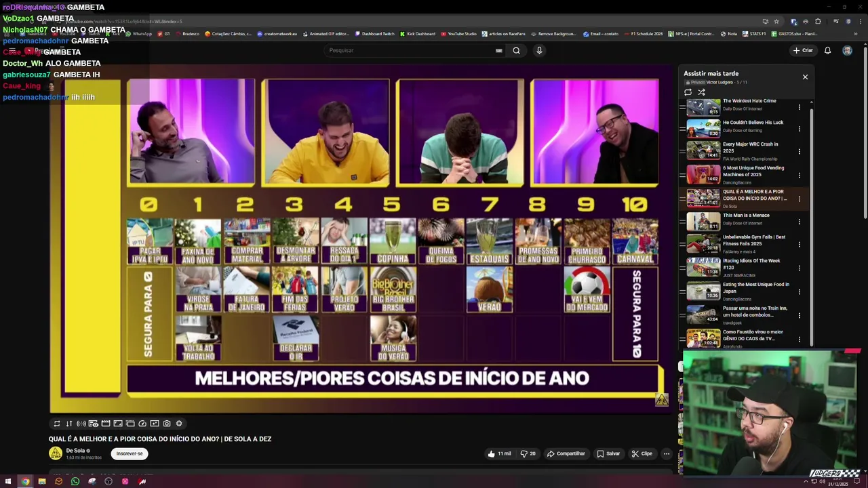Viewport: 868px width, 488px height.
Task: Click the Criar create button
Action: pyautogui.click(x=803, y=50)
